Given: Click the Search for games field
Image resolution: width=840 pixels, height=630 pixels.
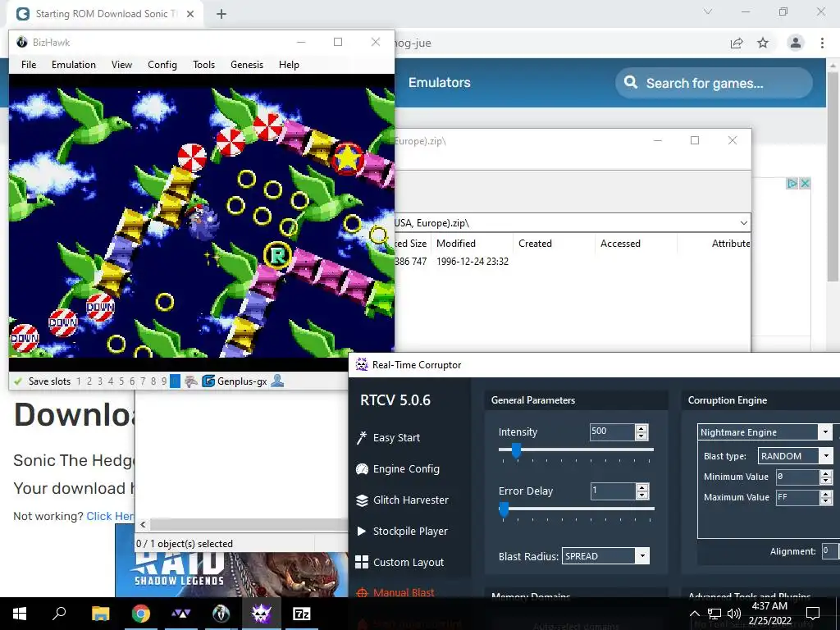Looking at the screenshot, I should click(x=714, y=83).
